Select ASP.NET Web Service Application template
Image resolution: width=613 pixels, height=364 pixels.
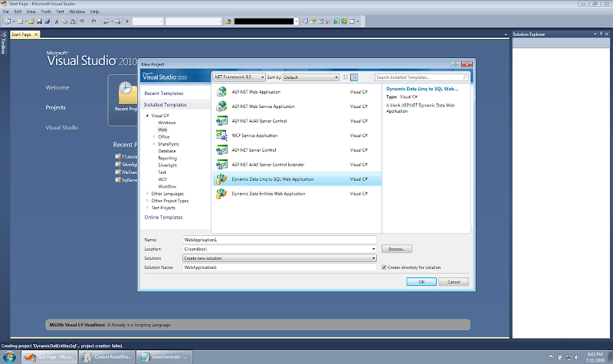(297, 107)
